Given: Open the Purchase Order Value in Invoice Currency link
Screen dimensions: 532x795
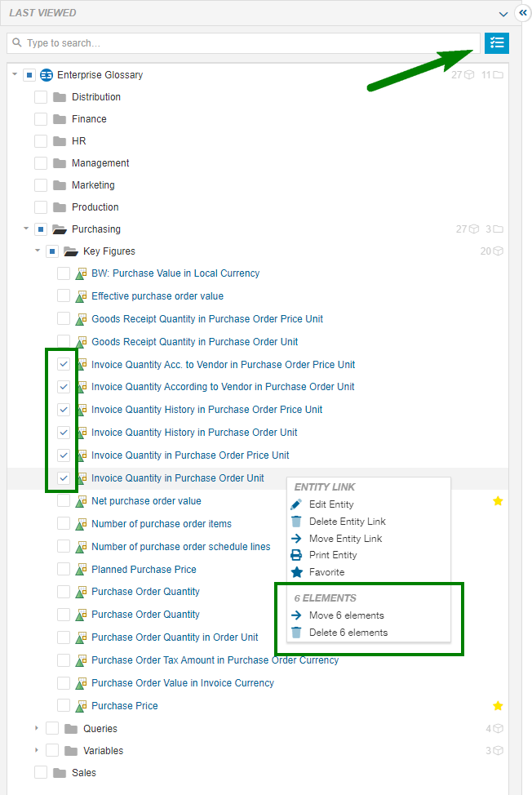Looking at the screenshot, I should [182, 683].
